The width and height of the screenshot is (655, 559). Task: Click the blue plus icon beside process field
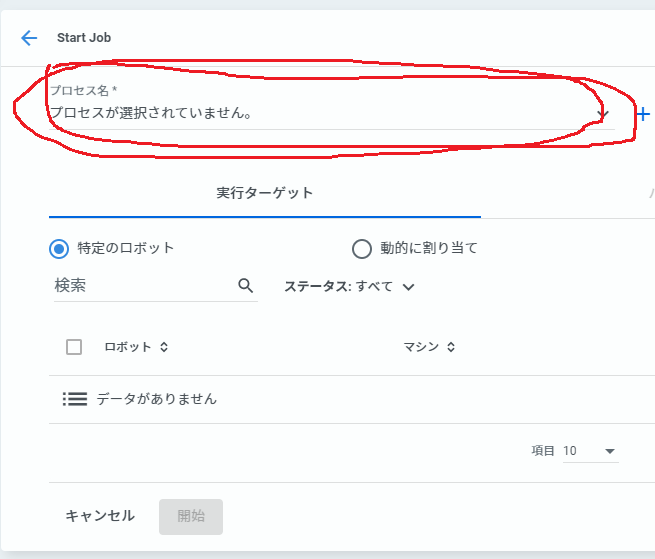643,114
